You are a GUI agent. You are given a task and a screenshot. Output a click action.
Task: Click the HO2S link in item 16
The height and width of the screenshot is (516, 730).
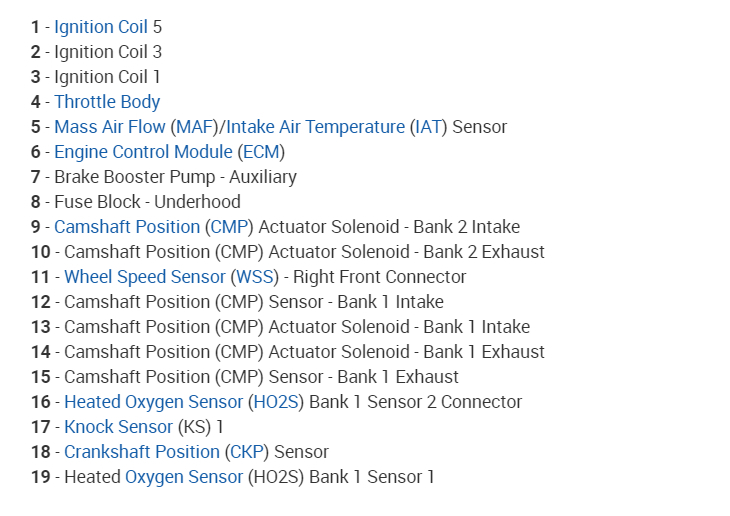click(x=276, y=402)
